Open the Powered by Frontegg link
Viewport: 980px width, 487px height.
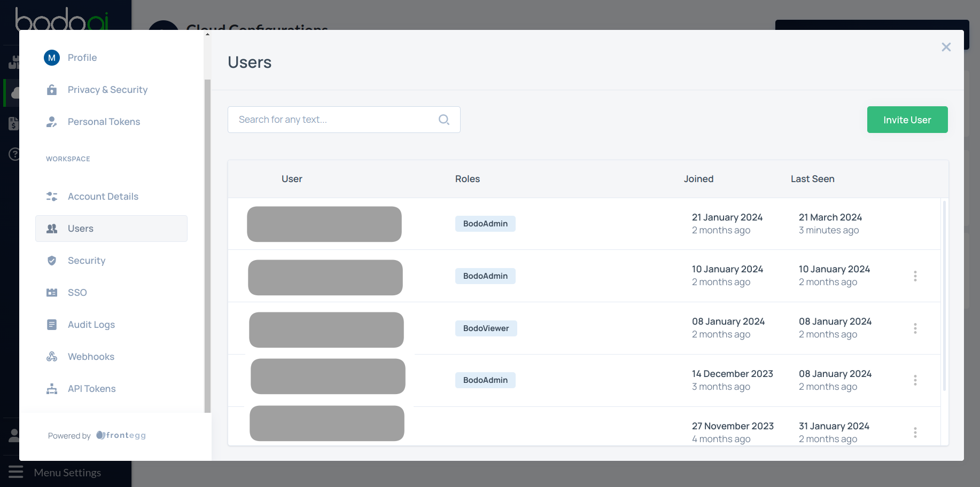tap(96, 435)
